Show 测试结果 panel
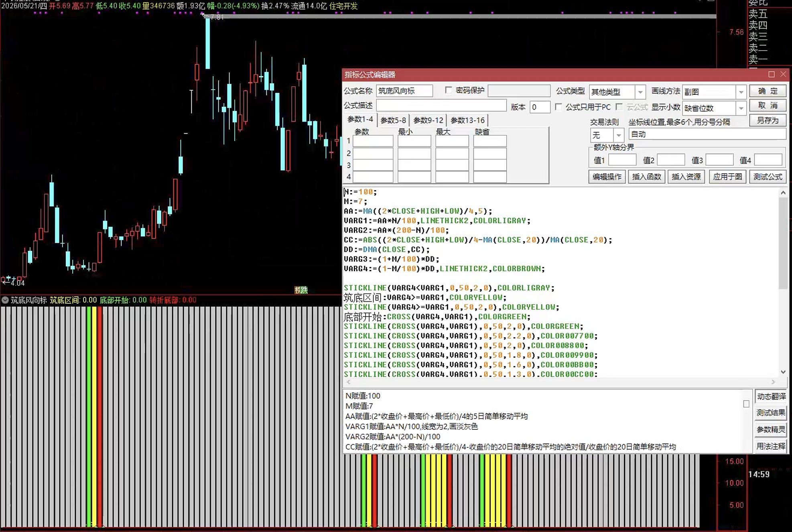 pos(770,413)
